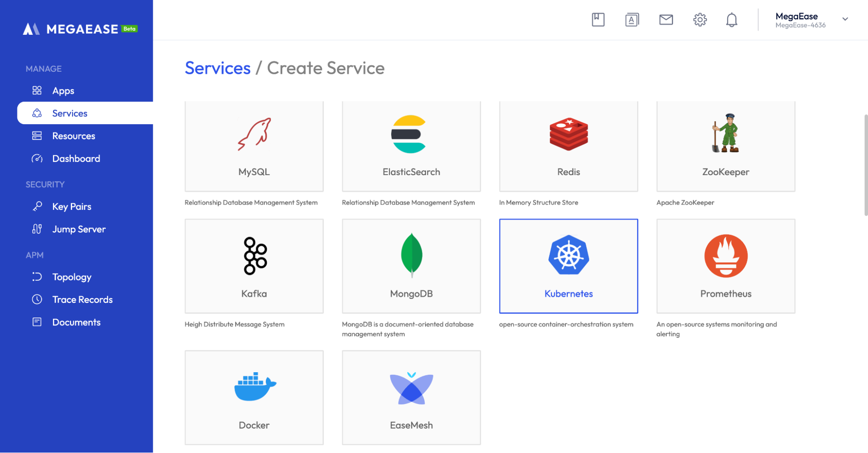
Task: Open the notifications bell
Action: (731, 19)
